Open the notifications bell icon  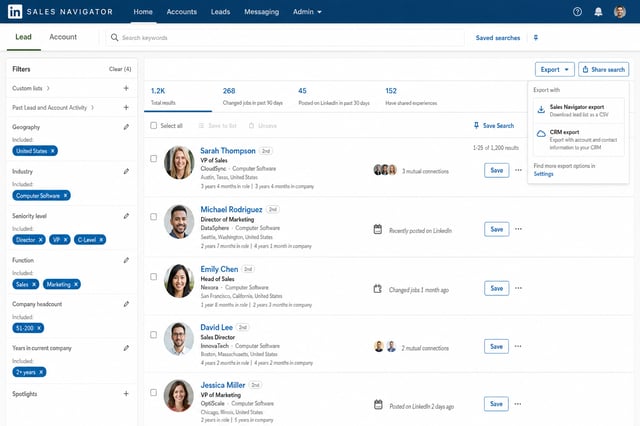(598, 12)
